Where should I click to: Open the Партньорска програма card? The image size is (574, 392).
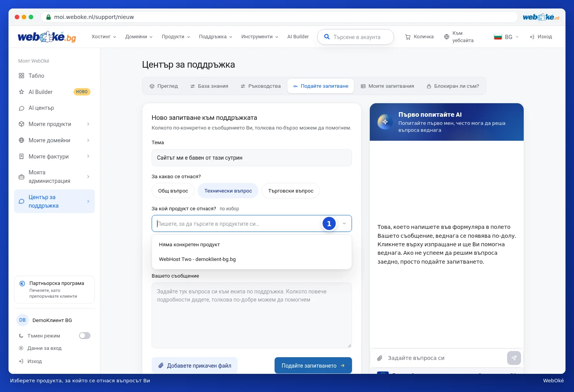tap(54, 290)
